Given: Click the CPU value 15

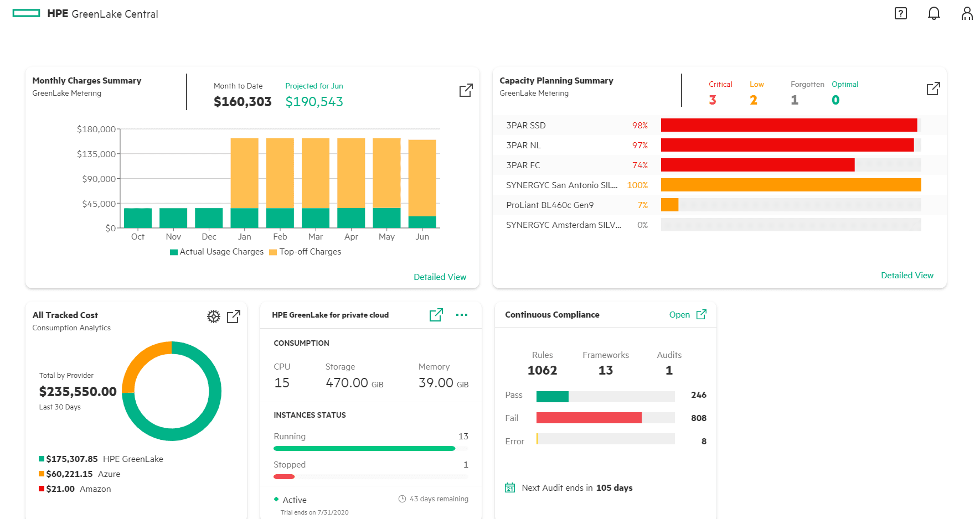Looking at the screenshot, I should point(282,383).
